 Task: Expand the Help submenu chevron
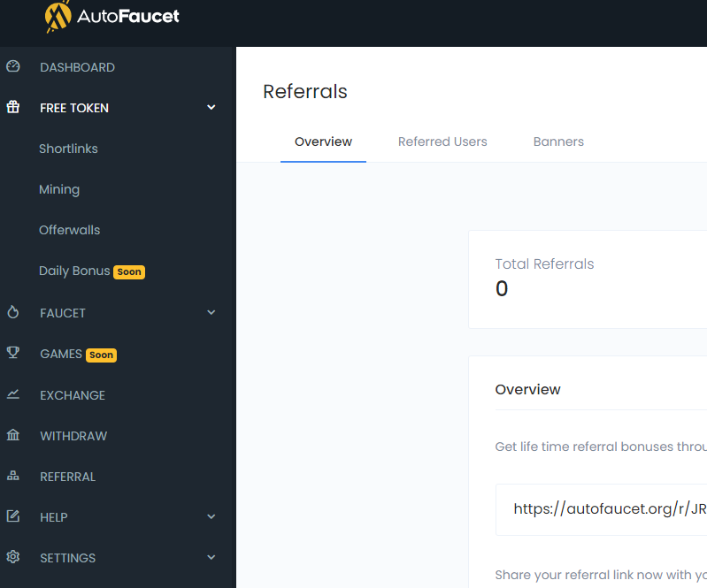211,517
